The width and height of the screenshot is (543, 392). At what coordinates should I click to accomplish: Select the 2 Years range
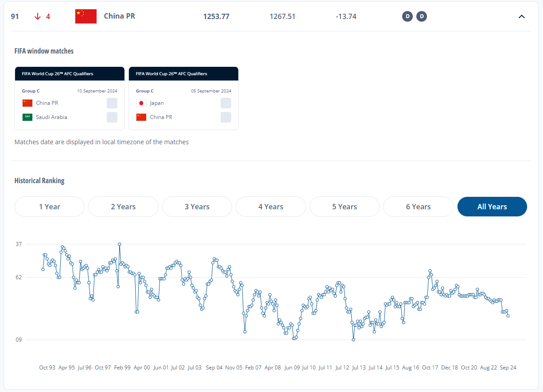pos(123,207)
